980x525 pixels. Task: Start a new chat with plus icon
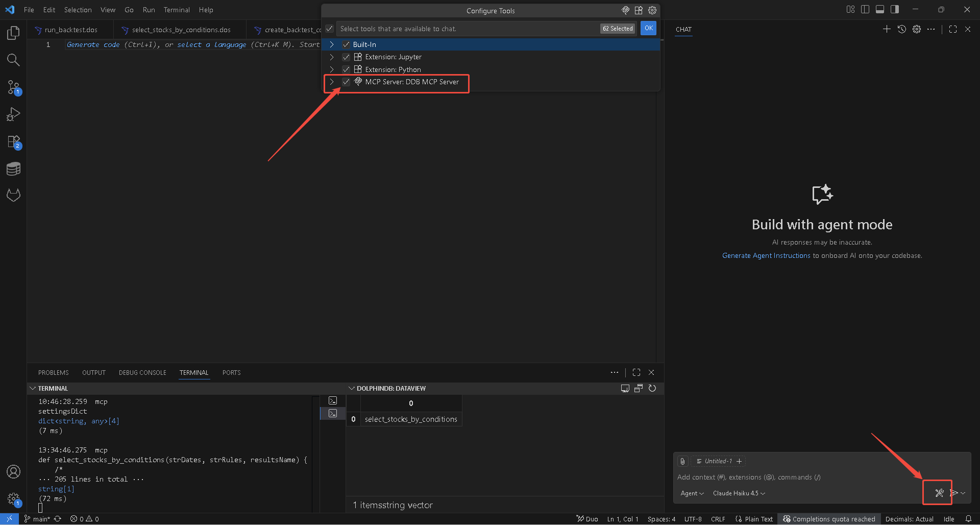point(887,30)
